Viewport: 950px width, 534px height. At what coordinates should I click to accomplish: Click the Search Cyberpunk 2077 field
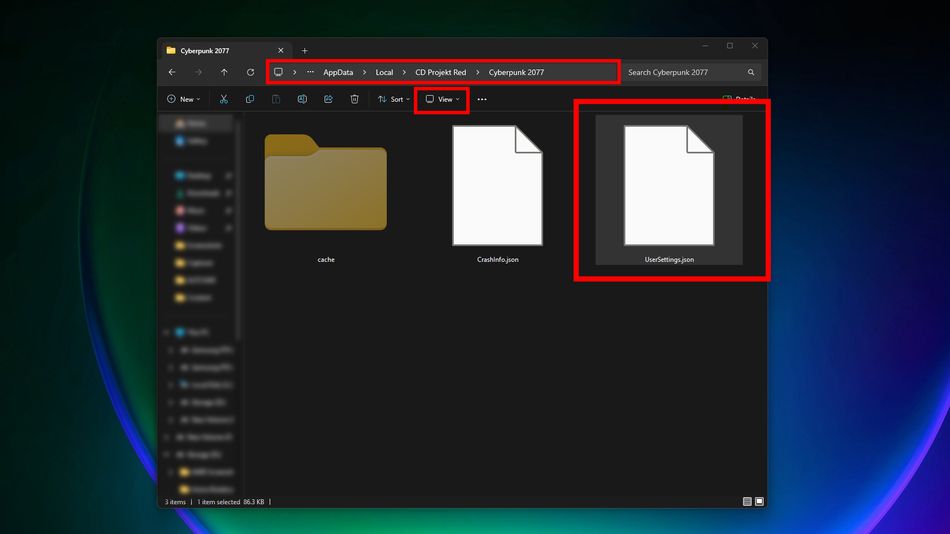point(684,72)
